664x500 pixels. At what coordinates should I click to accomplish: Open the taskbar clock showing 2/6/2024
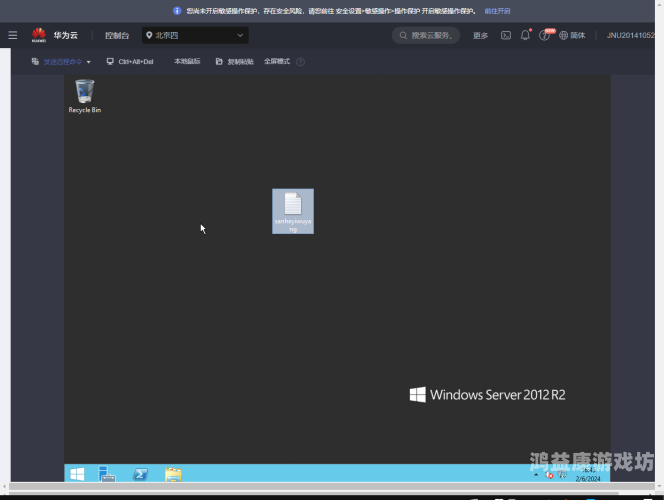coord(588,474)
